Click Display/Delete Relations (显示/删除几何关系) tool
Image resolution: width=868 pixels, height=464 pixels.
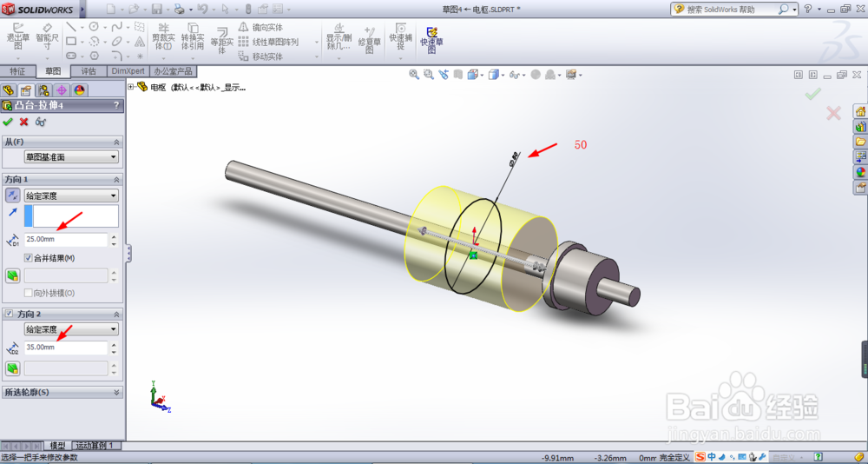(x=339, y=36)
